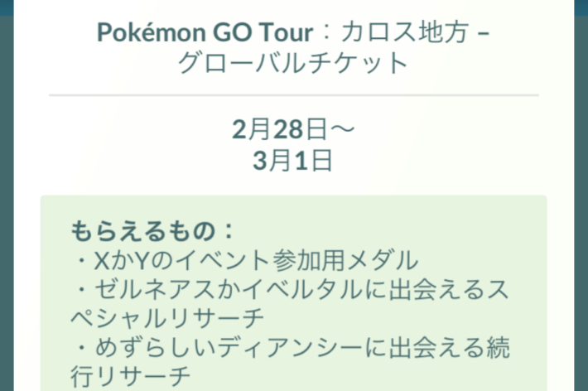Tap the word "Tour" in the title
588x391 pixels.
(282, 34)
